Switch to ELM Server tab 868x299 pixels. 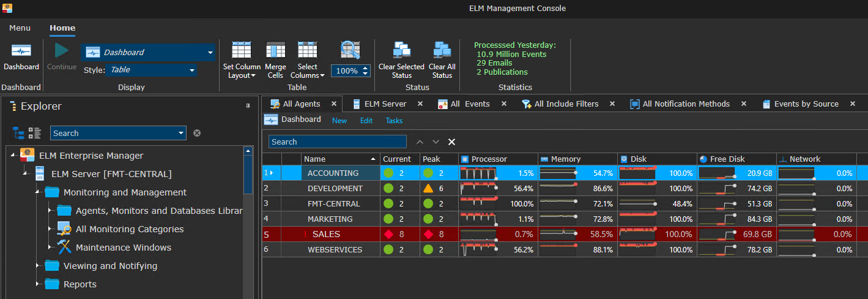385,104
